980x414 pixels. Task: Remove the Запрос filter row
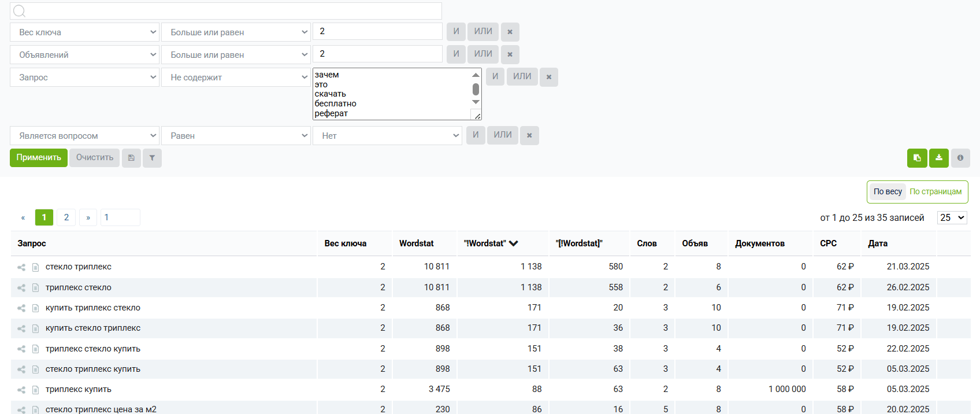pos(548,77)
